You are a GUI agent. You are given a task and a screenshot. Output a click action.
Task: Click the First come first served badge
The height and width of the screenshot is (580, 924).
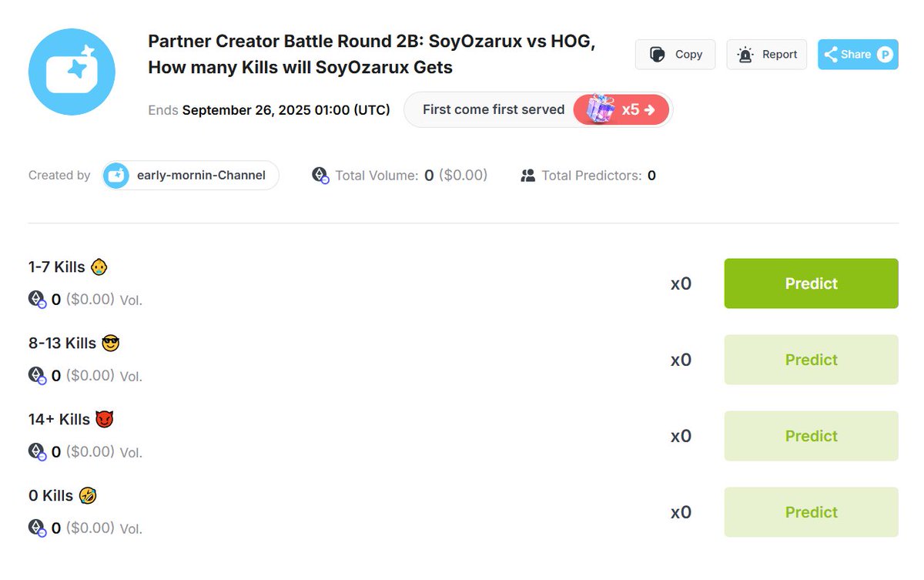(493, 109)
